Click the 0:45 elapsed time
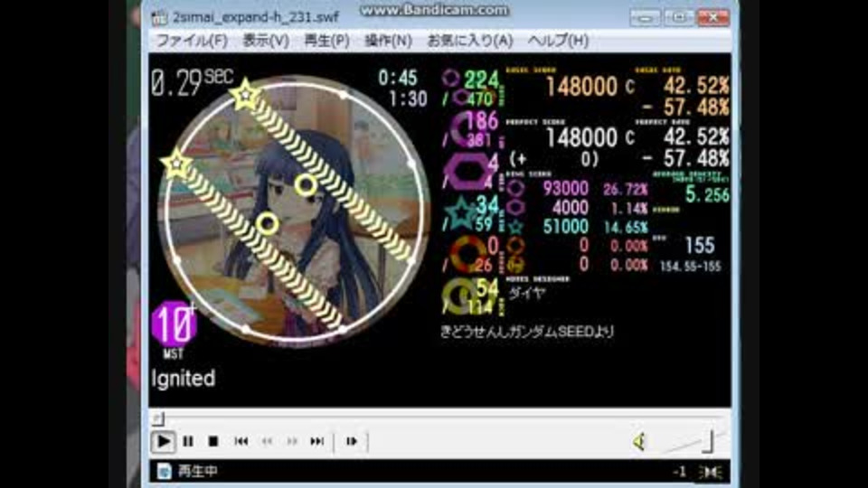 tap(398, 78)
